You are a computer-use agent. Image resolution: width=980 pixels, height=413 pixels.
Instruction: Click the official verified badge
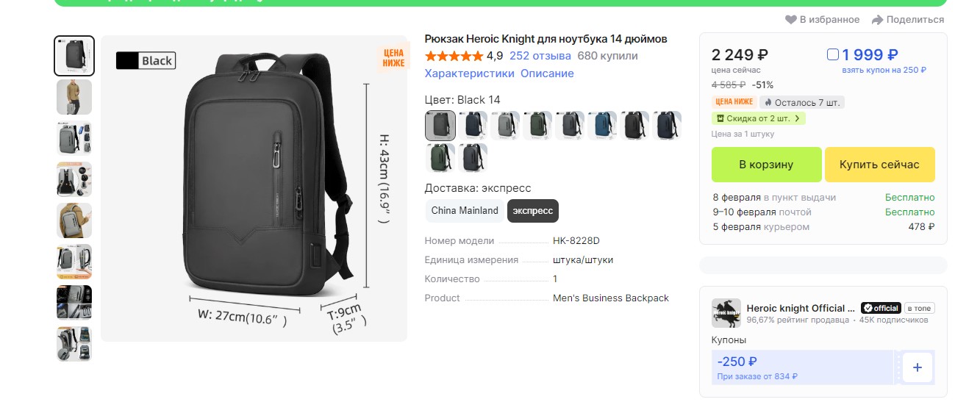(881, 309)
